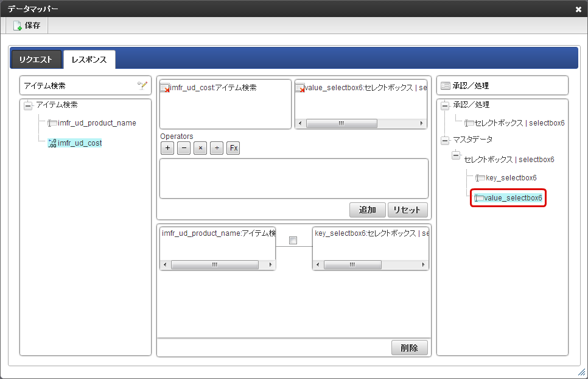Click the multiply operator button

click(200, 148)
